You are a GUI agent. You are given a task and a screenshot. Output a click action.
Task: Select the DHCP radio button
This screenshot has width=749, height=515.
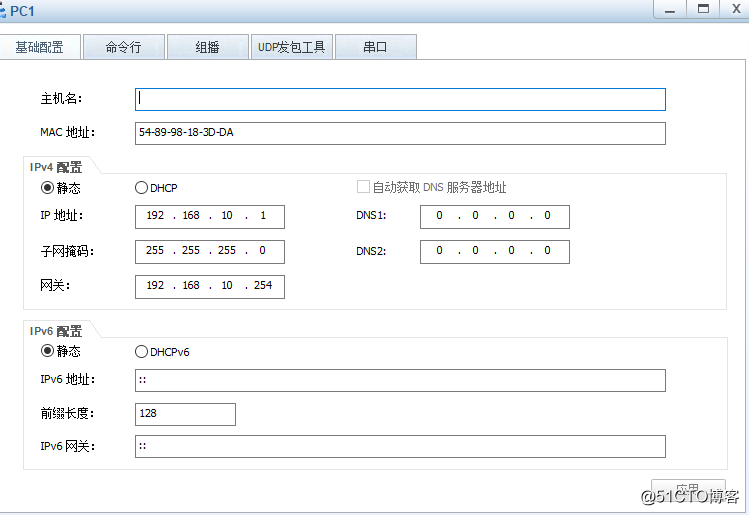(141, 188)
